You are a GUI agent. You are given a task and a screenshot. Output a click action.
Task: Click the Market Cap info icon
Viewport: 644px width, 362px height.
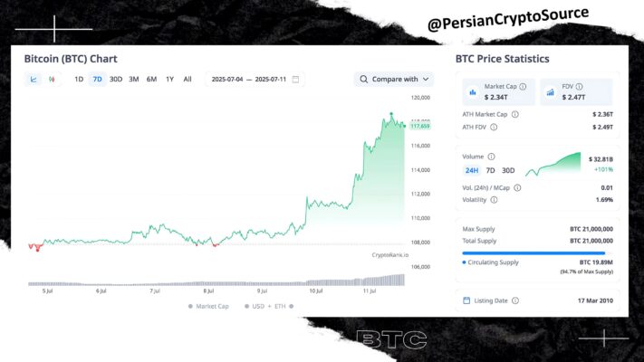523,87
